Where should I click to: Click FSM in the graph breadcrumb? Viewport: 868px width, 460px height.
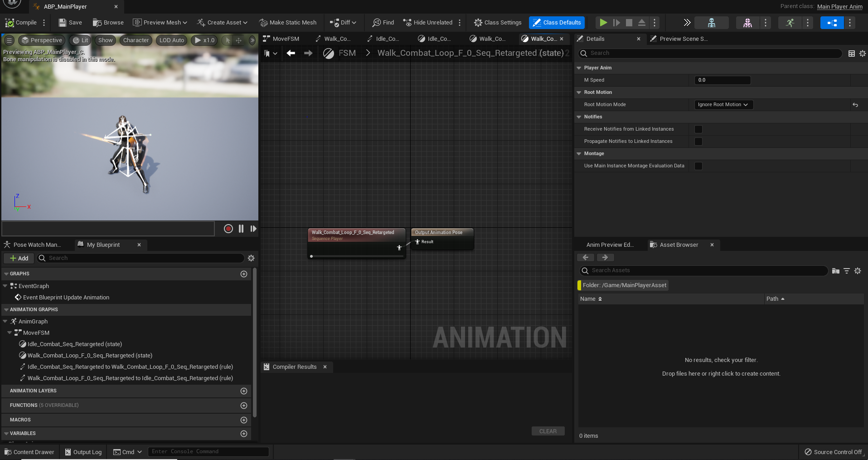347,53
